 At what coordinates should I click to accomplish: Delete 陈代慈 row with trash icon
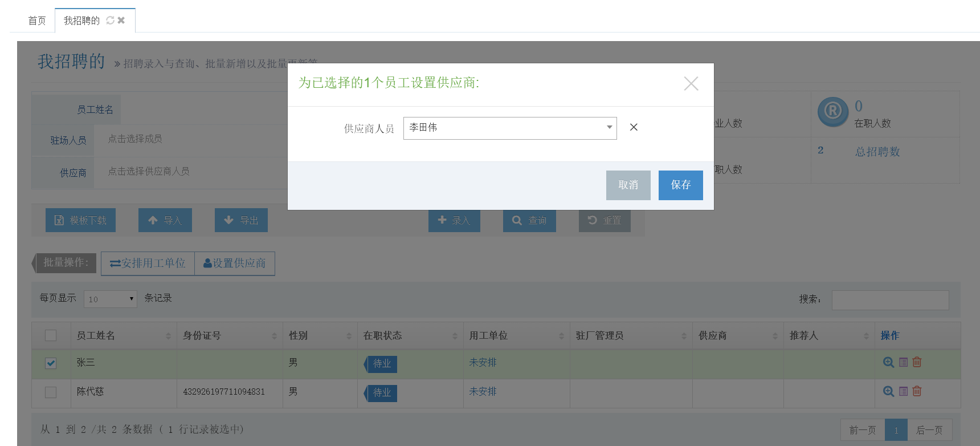click(917, 391)
